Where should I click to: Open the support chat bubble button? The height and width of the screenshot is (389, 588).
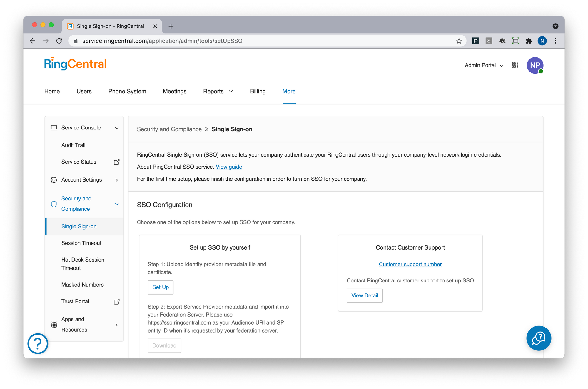point(539,338)
